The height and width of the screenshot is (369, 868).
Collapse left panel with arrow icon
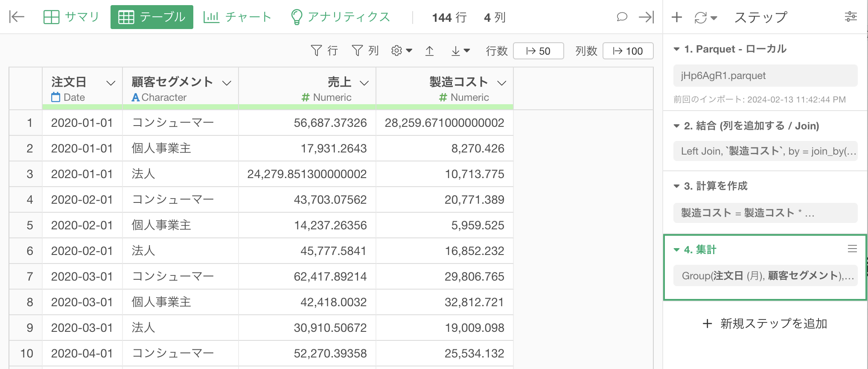point(17,17)
